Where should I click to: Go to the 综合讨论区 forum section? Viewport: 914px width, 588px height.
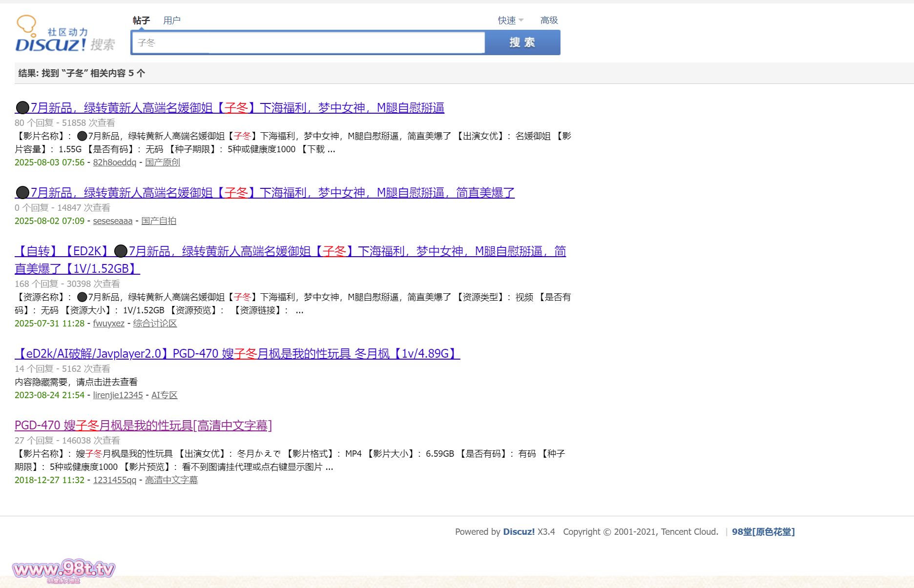[x=155, y=324]
